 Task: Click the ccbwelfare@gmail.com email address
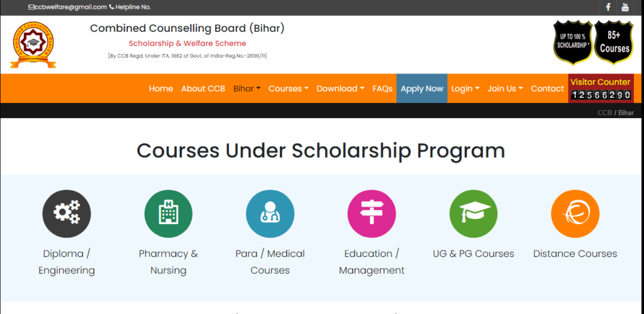(x=70, y=7)
